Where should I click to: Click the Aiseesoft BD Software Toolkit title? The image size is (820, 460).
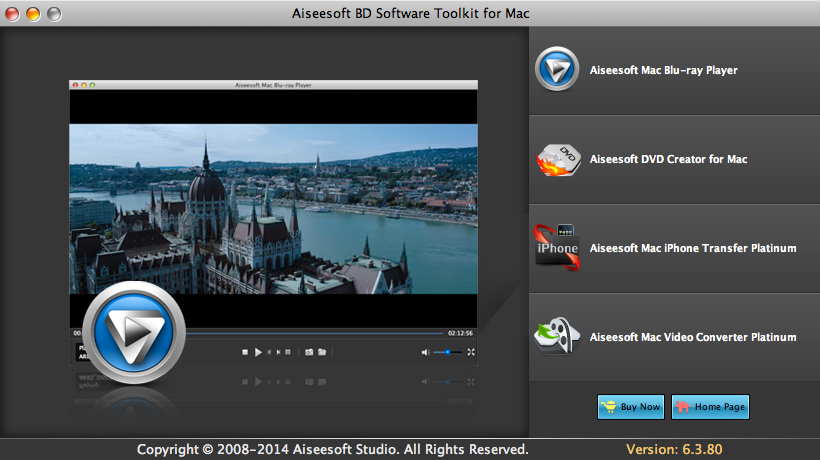(x=411, y=13)
